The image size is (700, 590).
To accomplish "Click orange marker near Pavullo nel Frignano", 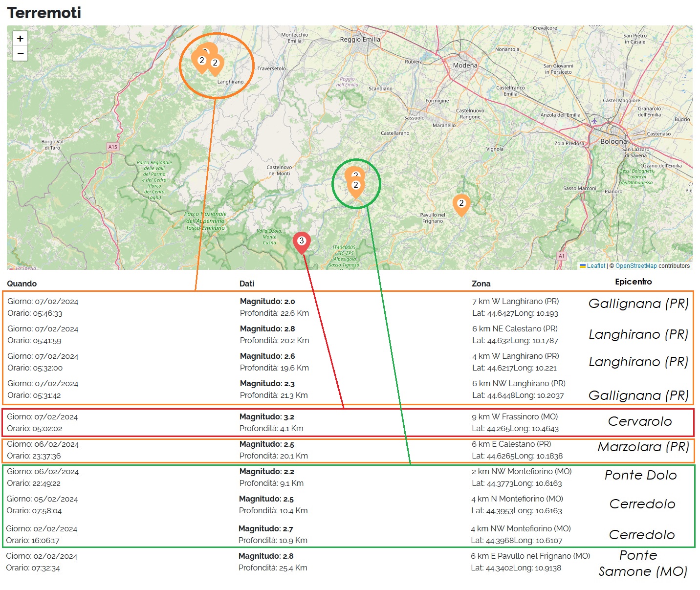I will [x=461, y=204].
